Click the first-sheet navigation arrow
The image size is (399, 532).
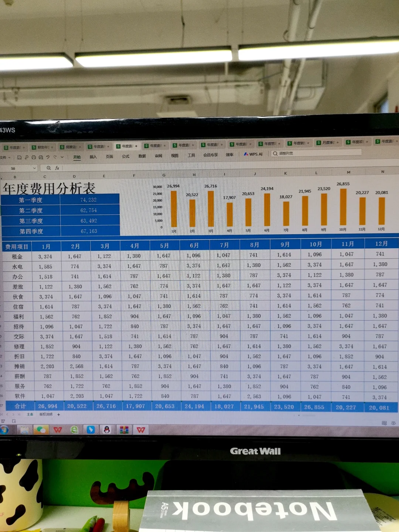click(x=2, y=415)
